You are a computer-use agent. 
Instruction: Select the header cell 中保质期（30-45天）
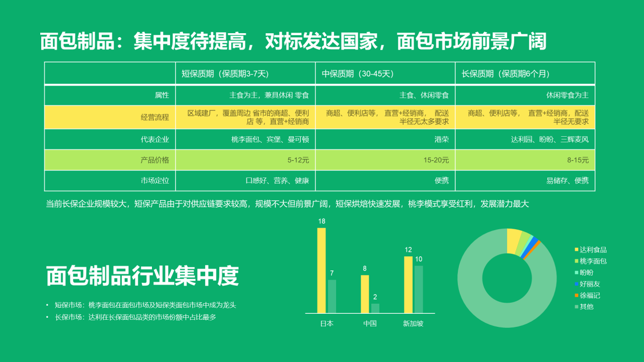[385, 73]
